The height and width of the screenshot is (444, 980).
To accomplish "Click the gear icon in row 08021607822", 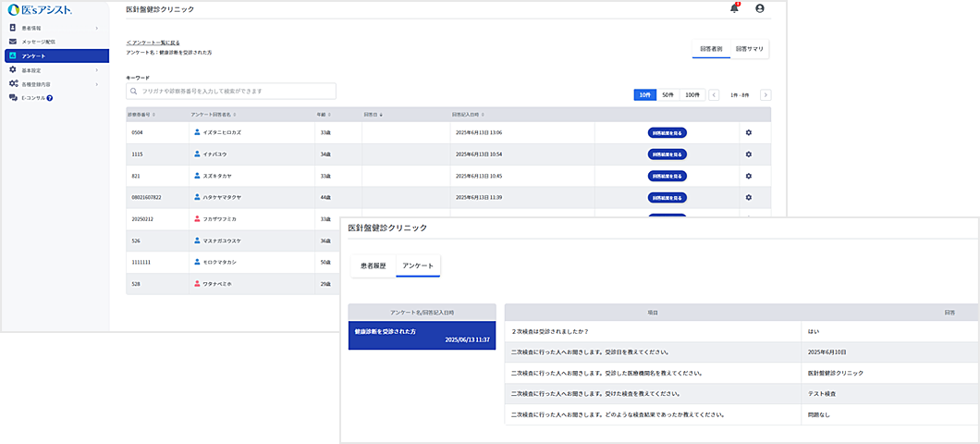I will 748,197.
